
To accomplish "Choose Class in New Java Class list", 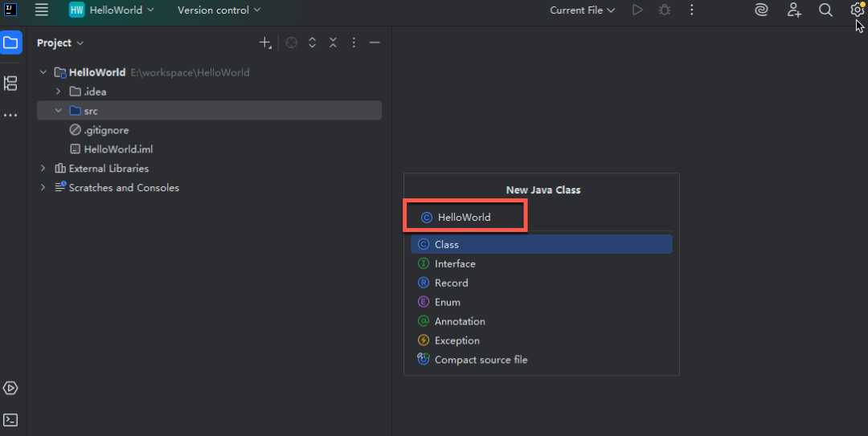I will coord(542,244).
